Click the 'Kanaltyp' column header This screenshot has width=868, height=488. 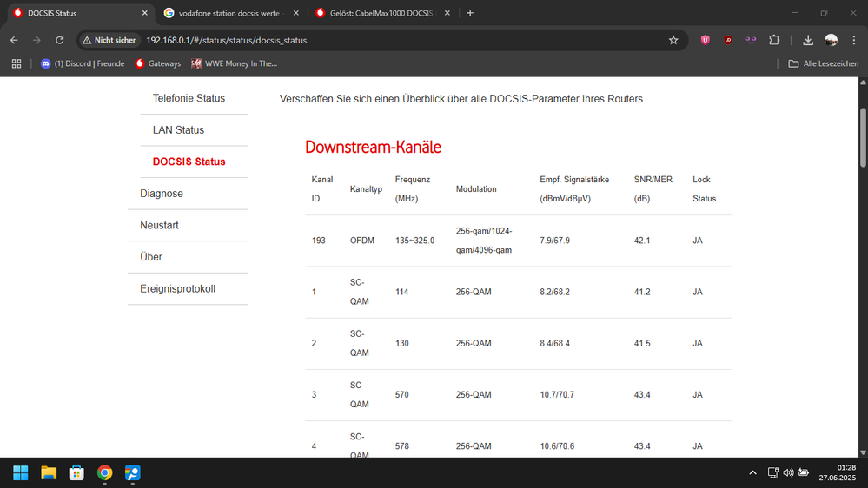pos(366,189)
